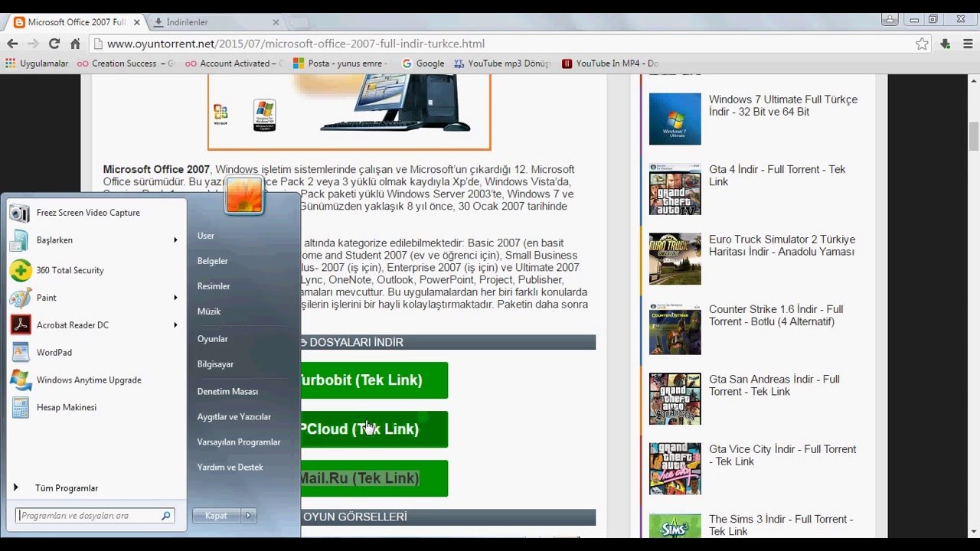Open Gta 4 İndir Full Torrent link

777,175
